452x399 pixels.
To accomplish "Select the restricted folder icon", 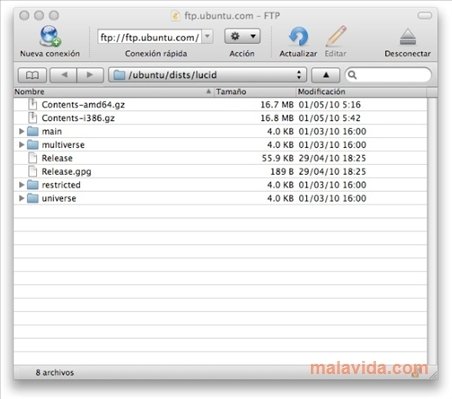I will pyautogui.click(x=33, y=185).
